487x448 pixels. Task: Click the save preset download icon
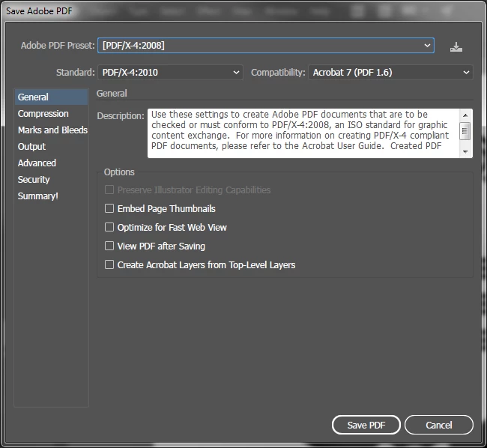[456, 47]
